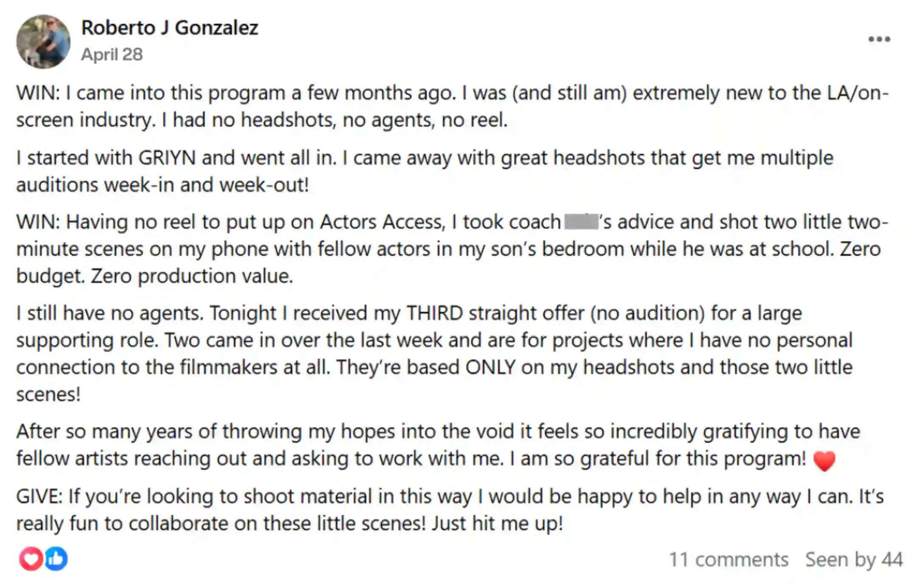Open Roberto J Gonzalez's profile picture
918x588 pixels.
coord(43,41)
